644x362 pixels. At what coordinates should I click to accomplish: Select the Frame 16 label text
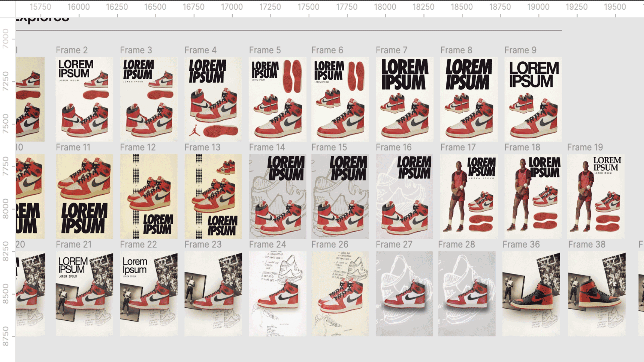tap(393, 147)
